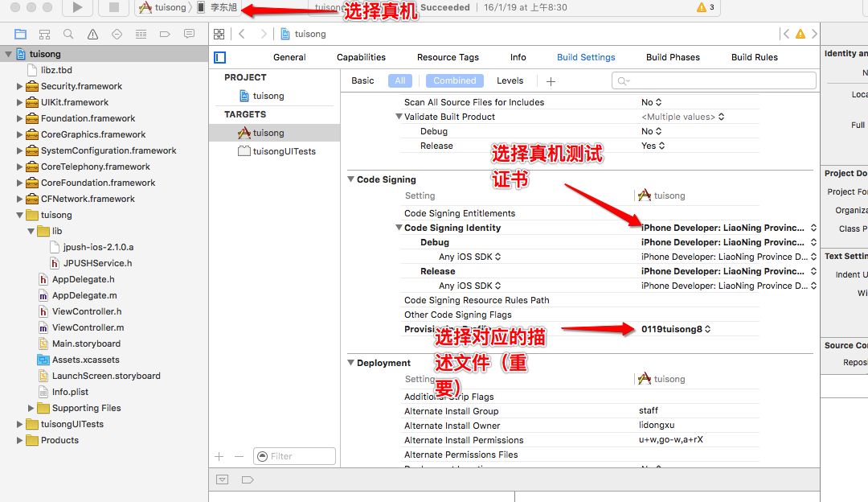Add a build setting with plus button

click(x=551, y=81)
